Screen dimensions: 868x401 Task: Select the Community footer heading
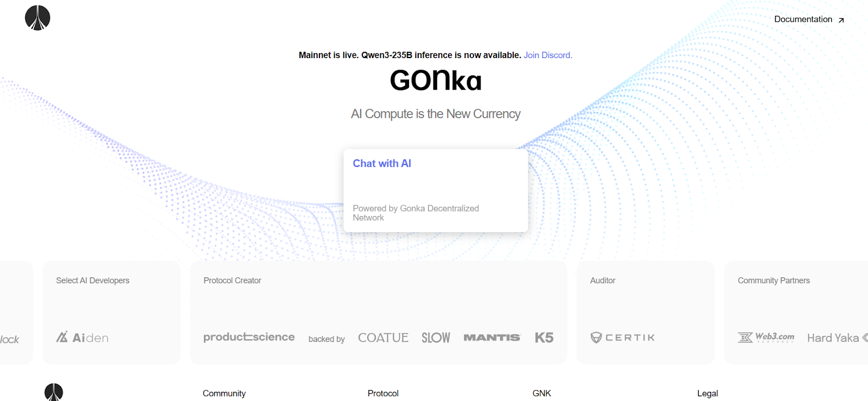[224, 393]
